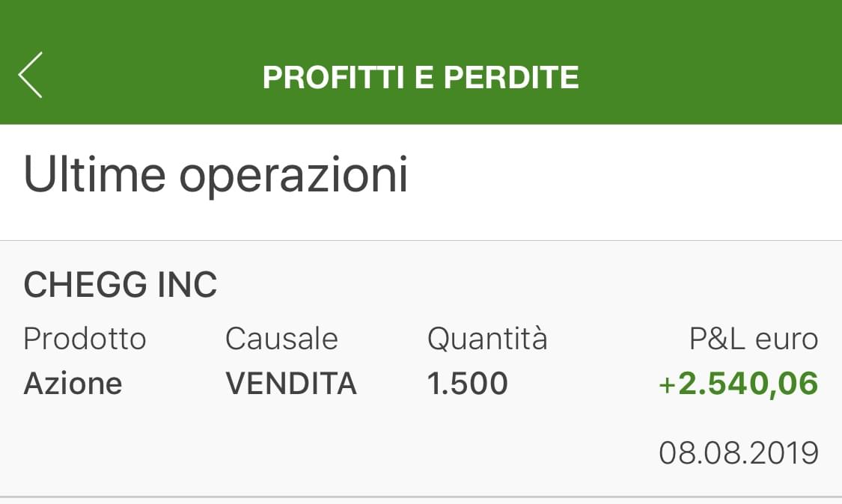This screenshot has width=842, height=504.
Task: Click the P&L euro label
Action: click(x=753, y=339)
